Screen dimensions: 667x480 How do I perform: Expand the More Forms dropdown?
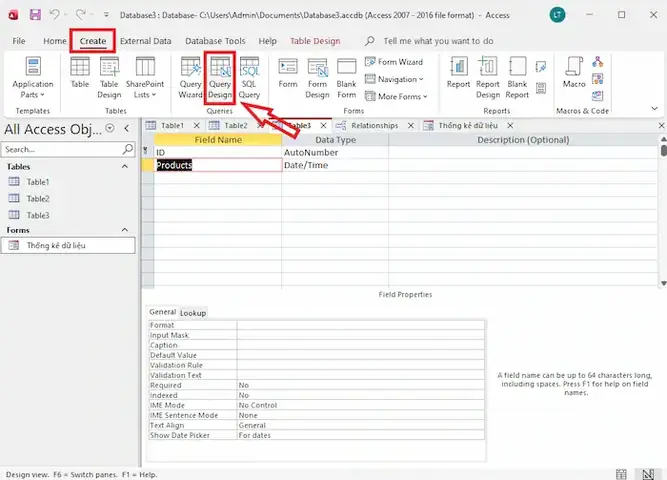click(396, 97)
